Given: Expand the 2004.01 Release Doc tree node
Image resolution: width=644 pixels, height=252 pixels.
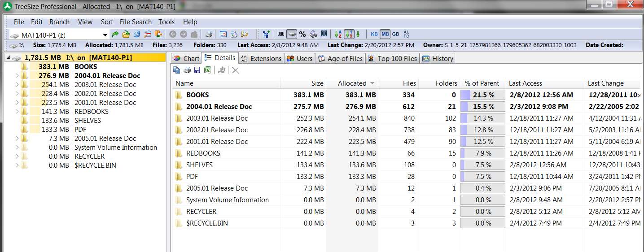Looking at the screenshot, I should click(x=17, y=76).
